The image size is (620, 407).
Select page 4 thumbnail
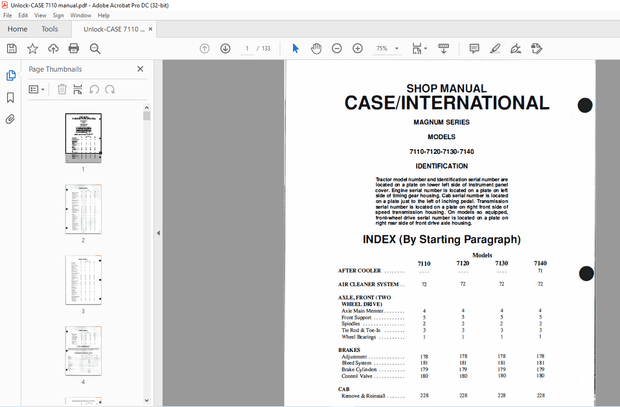coord(83,351)
